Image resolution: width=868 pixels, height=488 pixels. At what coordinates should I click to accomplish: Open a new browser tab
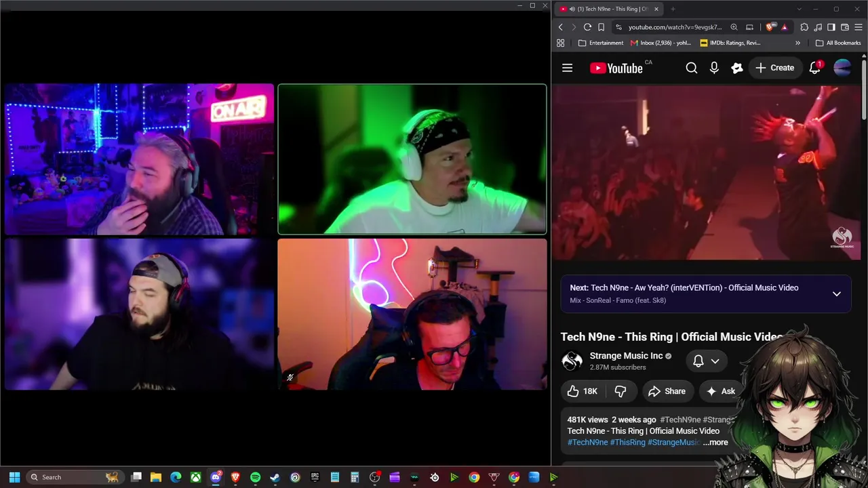(x=673, y=9)
